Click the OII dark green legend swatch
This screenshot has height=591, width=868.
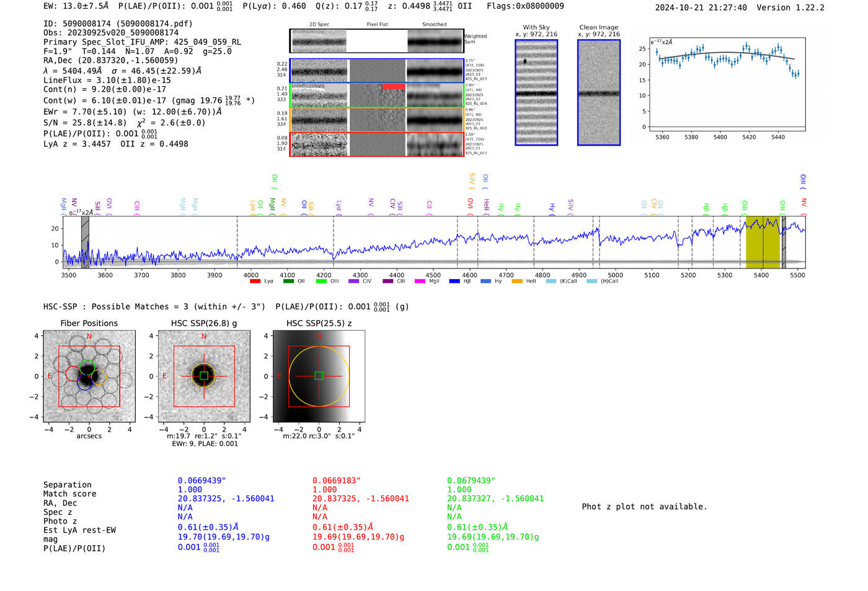coord(288,282)
